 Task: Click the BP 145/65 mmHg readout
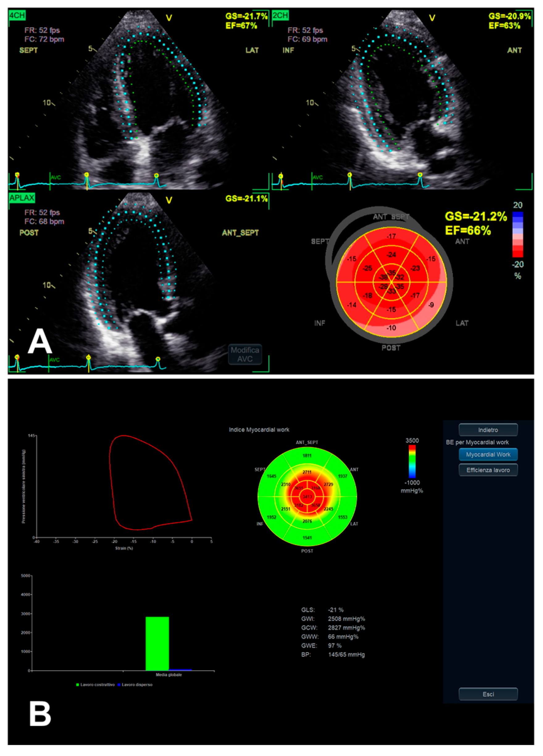click(x=333, y=655)
